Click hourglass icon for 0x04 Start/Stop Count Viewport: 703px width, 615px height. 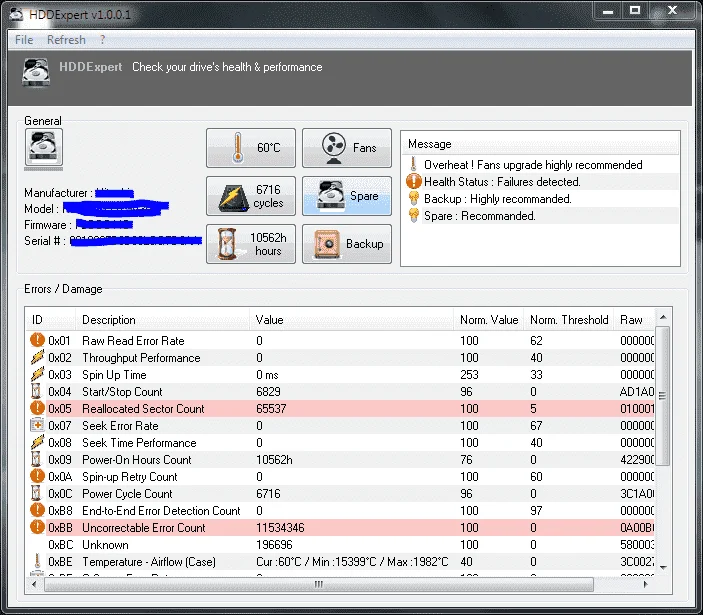coord(36,391)
